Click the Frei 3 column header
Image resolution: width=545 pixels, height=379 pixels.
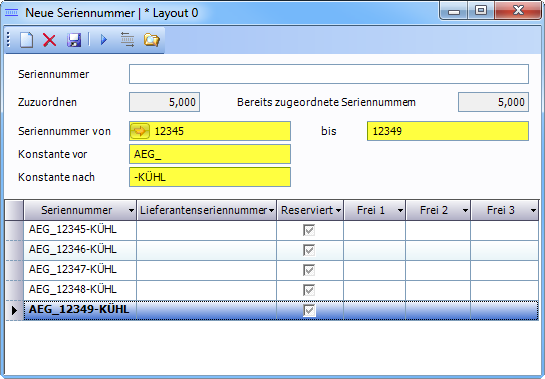pyautogui.click(x=505, y=210)
